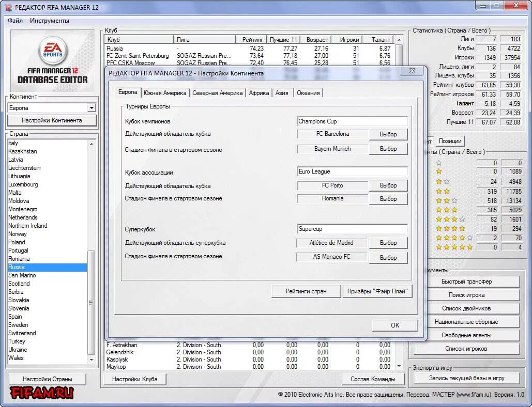Switch to the Южная Америка tab
The height and width of the screenshot is (407, 532).
point(165,93)
